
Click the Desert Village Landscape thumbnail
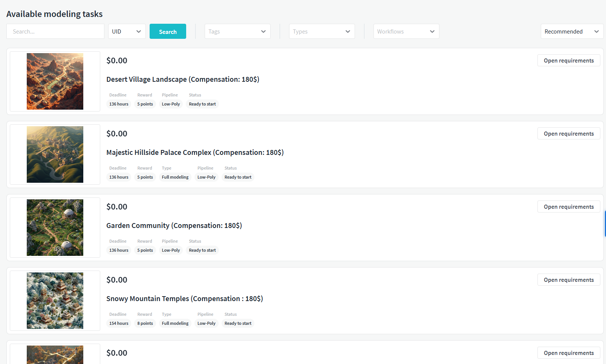click(55, 81)
